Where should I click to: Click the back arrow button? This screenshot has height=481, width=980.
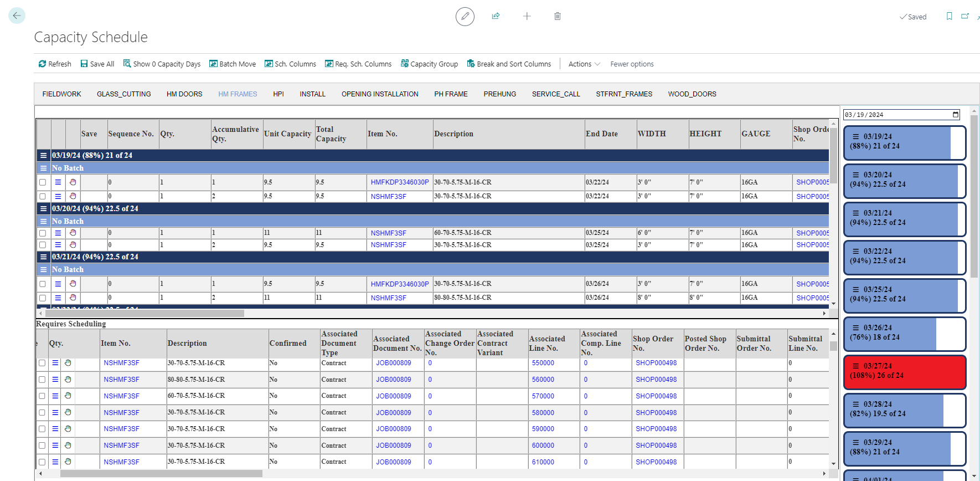tap(17, 16)
